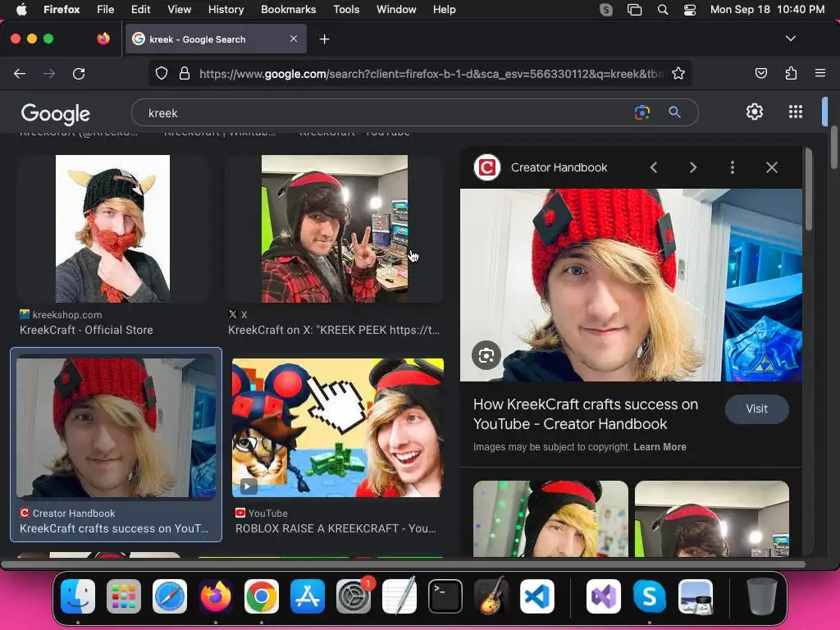Open the three-dot options in preview panel
This screenshot has width=840, height=630.
733,167
